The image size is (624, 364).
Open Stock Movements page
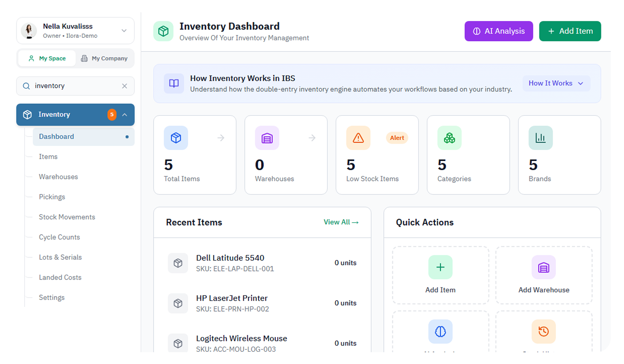click(x=67, y=217)
